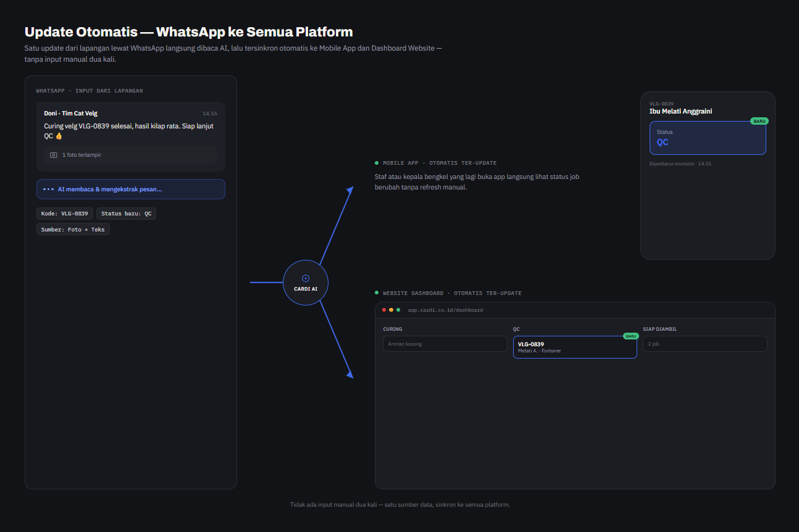Viewport: 799px width, 532px height.
Task: Click the "WHATSAPP · INPUT DARI LAPANGAN" label
Action: point(90,91)
